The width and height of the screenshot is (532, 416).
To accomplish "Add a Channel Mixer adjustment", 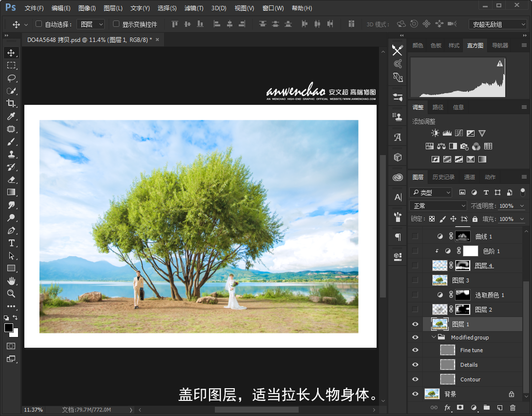I will (x=476, y=146).
